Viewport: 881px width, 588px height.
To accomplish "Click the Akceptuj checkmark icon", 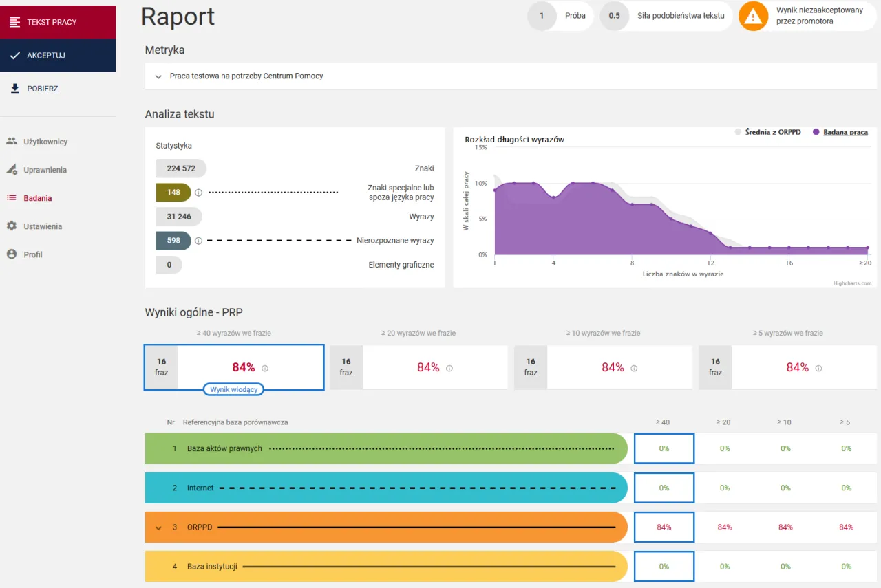I will coord(15,56).
